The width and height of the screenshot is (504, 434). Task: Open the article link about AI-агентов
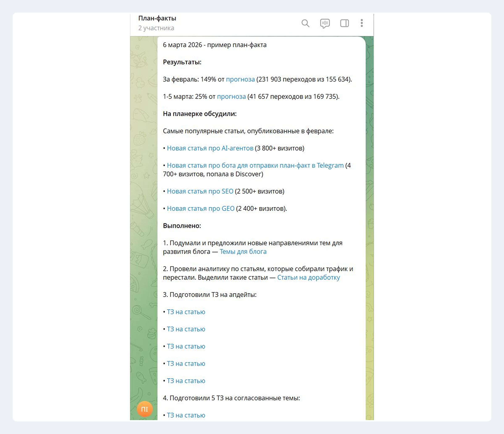coord(210,148)
